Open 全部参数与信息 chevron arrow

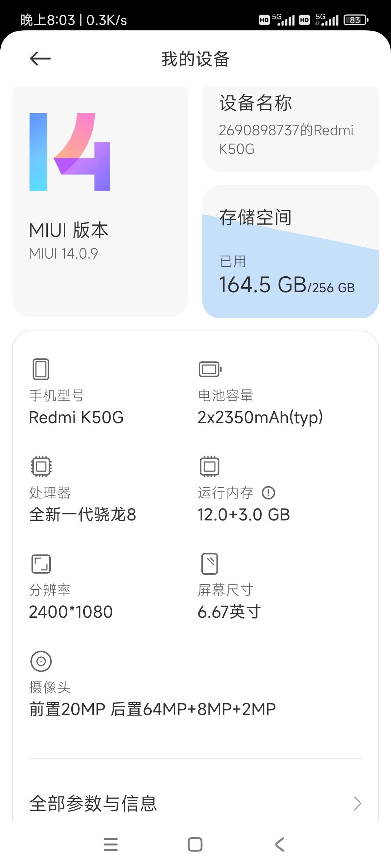pos(357,804)
